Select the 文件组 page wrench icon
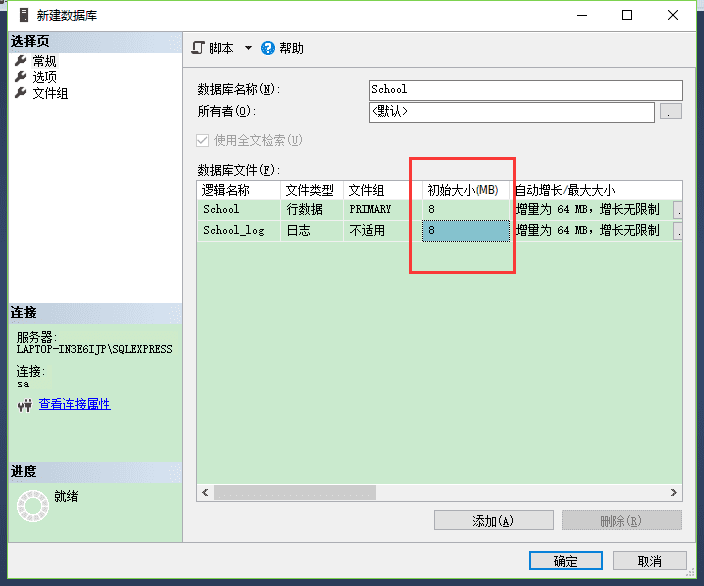704x586 pixels. (x=21, y=93)
